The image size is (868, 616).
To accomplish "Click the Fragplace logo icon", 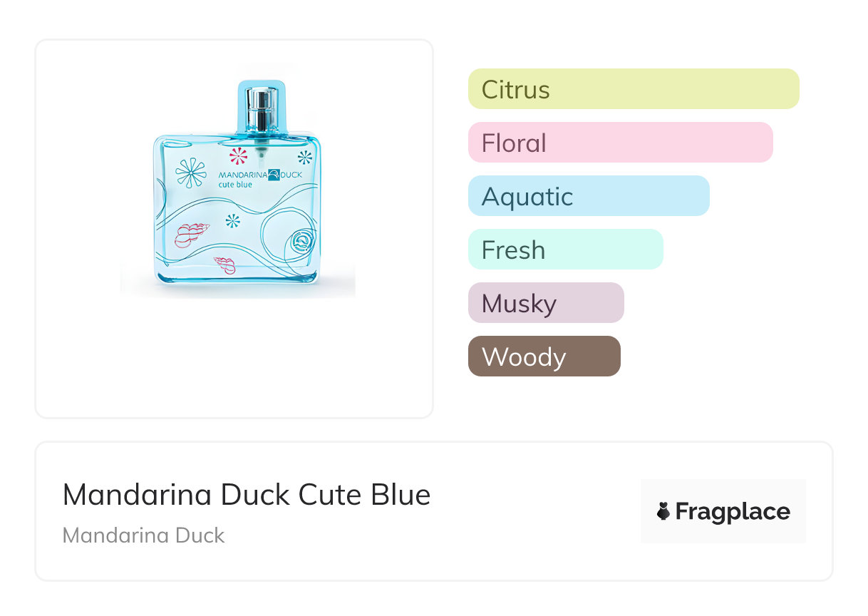I will pyautogui.click(x=663, y=511).
